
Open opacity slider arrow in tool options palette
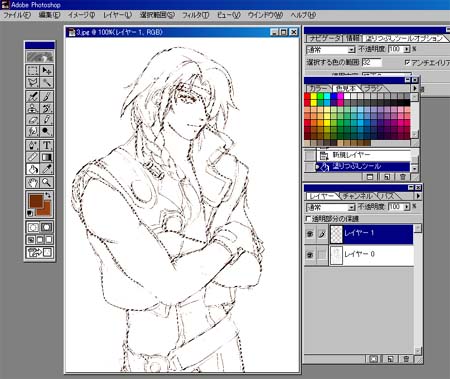(x=407, y=49)
